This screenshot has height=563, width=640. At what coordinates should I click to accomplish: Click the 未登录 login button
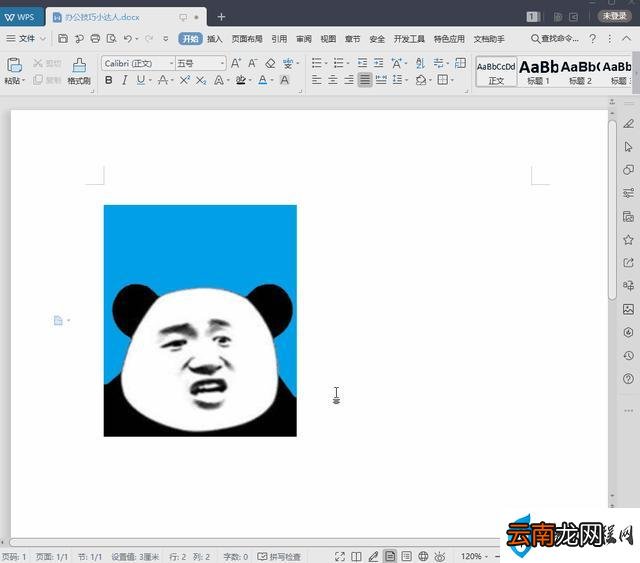615,16
